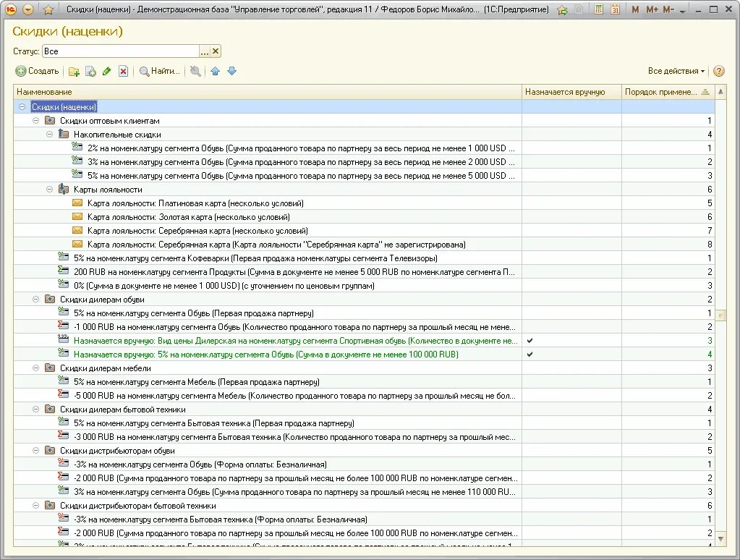The height and width of the screenshot is (560, 740).
Task: Cancel search with the greyed magnifier icon
Action: tap(195, 72)
